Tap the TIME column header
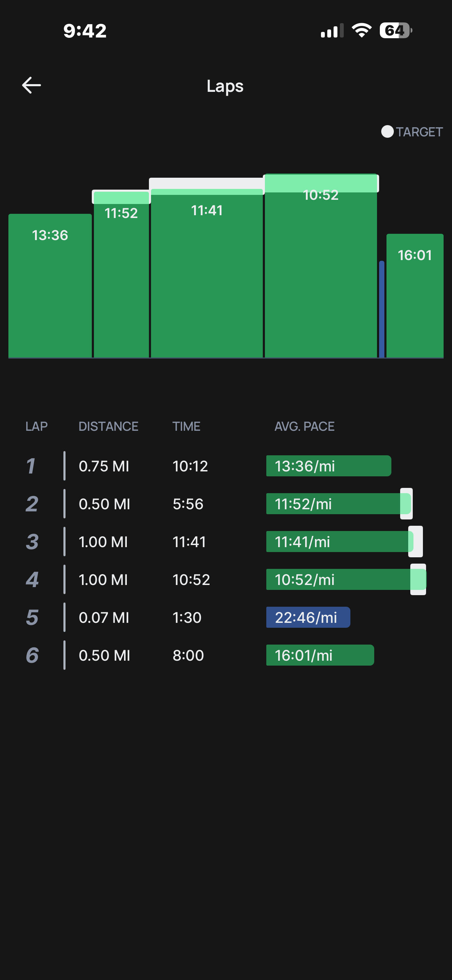Screen dimensions: 452x980 (x=186, y=426)
